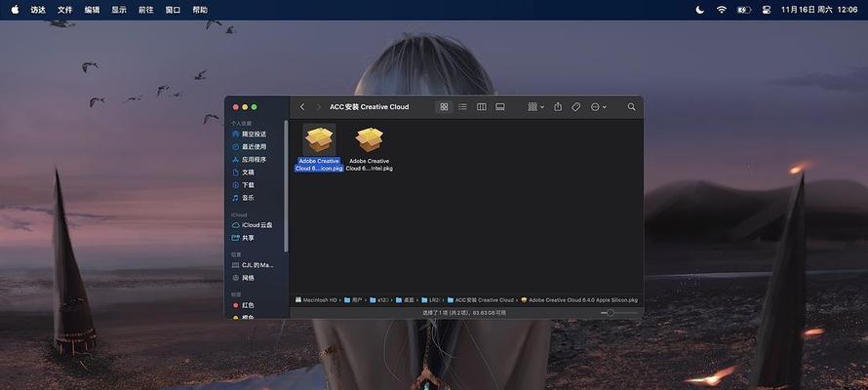The image size is (868, 390).
Task: Open 网络 in the sidebar
Action: 248,278
